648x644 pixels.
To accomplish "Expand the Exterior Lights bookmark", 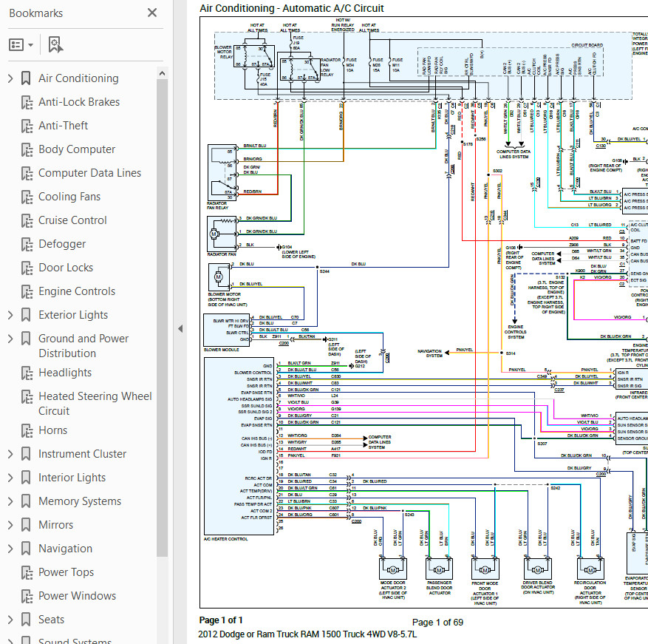I will (x=11, y=315).
